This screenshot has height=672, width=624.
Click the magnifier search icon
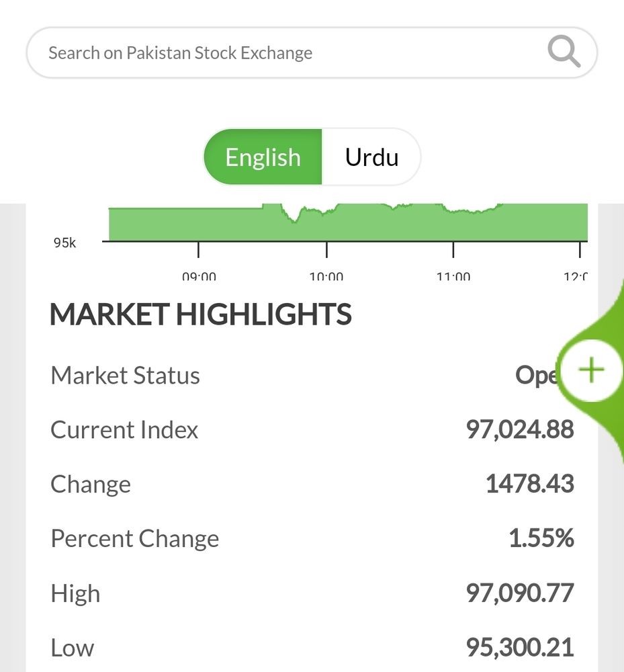pos(564,52)
